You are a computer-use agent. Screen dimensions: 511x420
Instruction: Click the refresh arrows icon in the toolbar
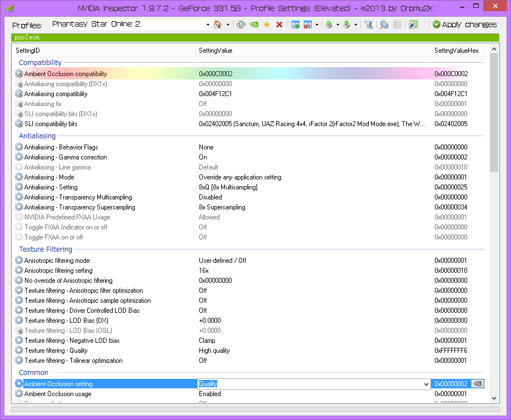tap(241, 24)
